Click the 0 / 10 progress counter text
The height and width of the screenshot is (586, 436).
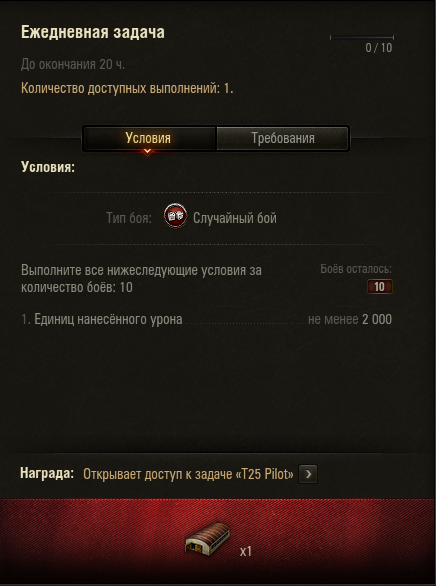click(379, 48)
